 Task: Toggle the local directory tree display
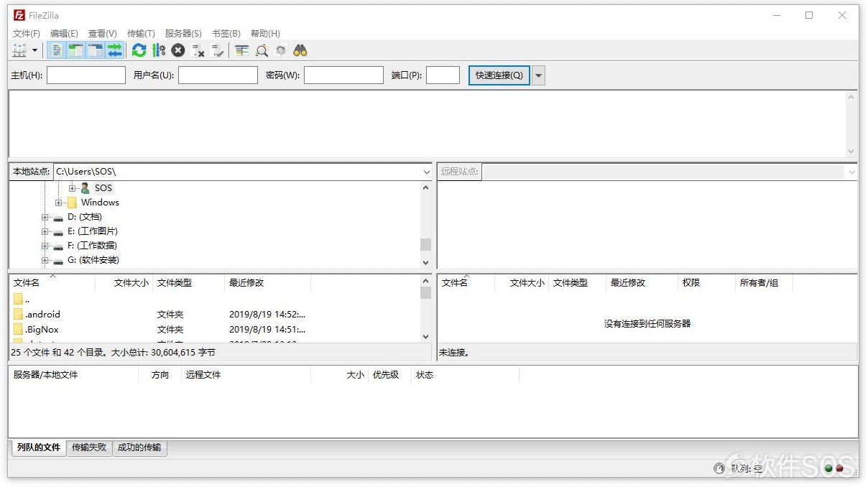(75, 50)
